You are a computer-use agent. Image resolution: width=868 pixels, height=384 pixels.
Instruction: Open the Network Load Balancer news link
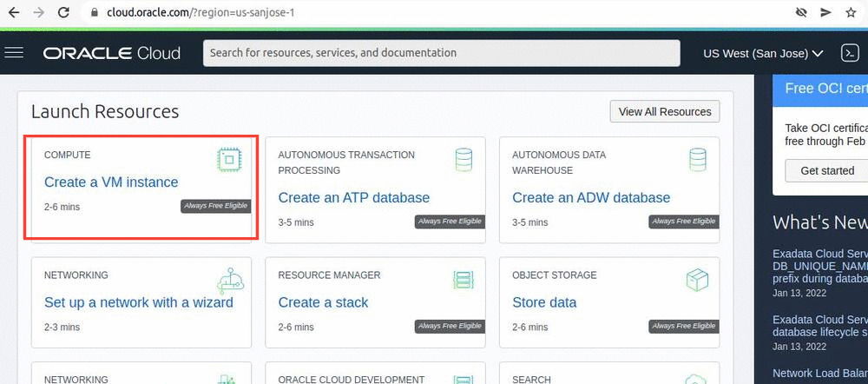pyautogui.click(x=820, y=373)
